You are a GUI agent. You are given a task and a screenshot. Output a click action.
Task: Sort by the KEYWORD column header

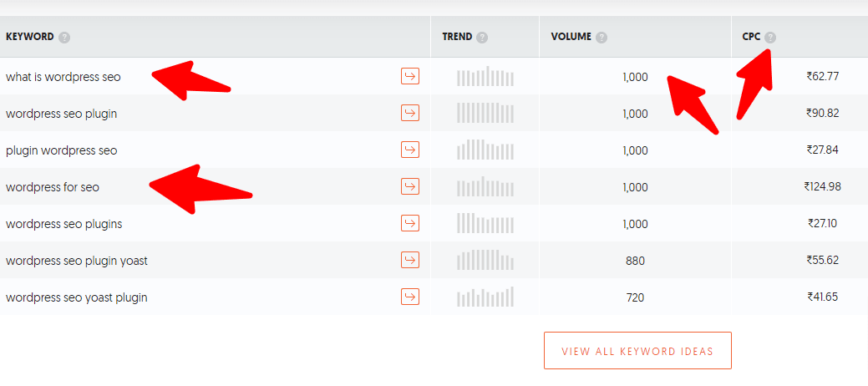[x=30, y=37]
